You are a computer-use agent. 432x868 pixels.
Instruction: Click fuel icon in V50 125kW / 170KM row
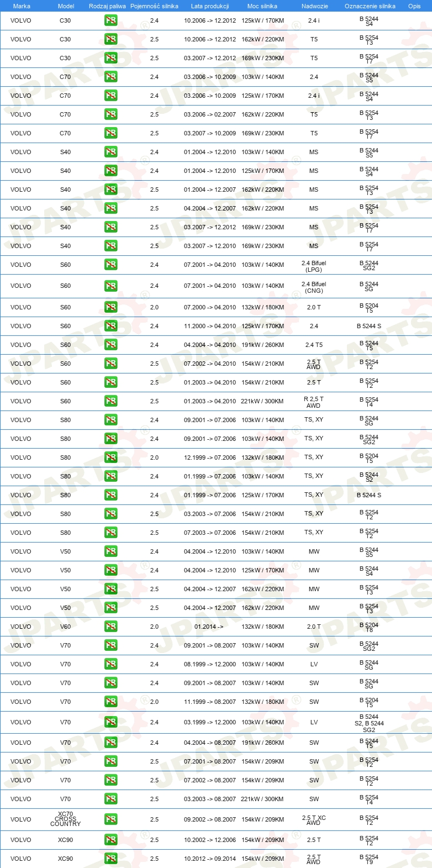[x=110, y=570]
